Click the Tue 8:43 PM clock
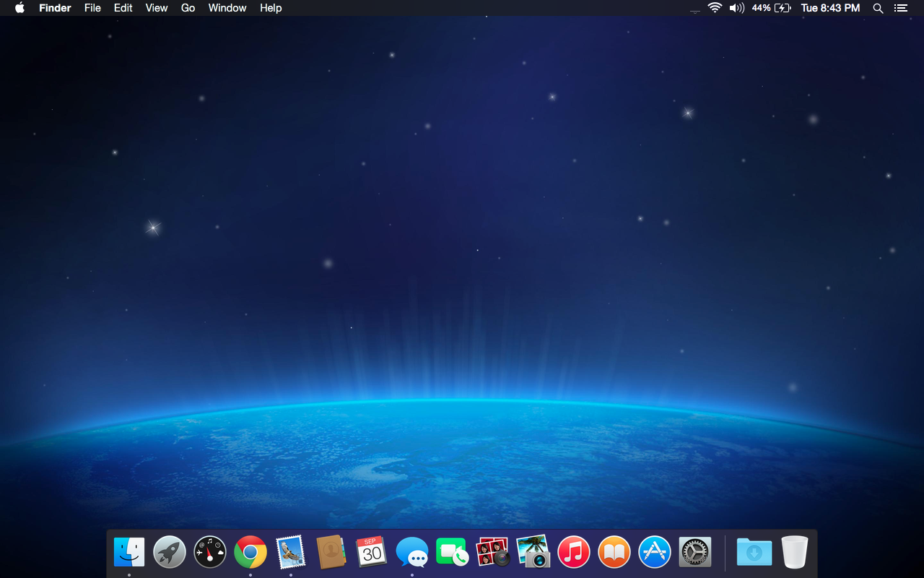This screenshot has width=924, height=578. (831, 8)
